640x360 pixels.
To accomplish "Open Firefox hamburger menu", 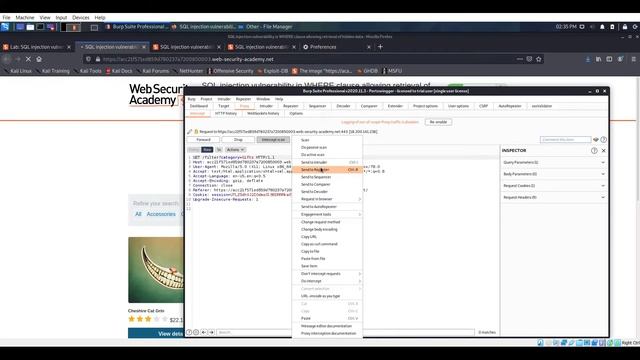I will tap(633, 59).
